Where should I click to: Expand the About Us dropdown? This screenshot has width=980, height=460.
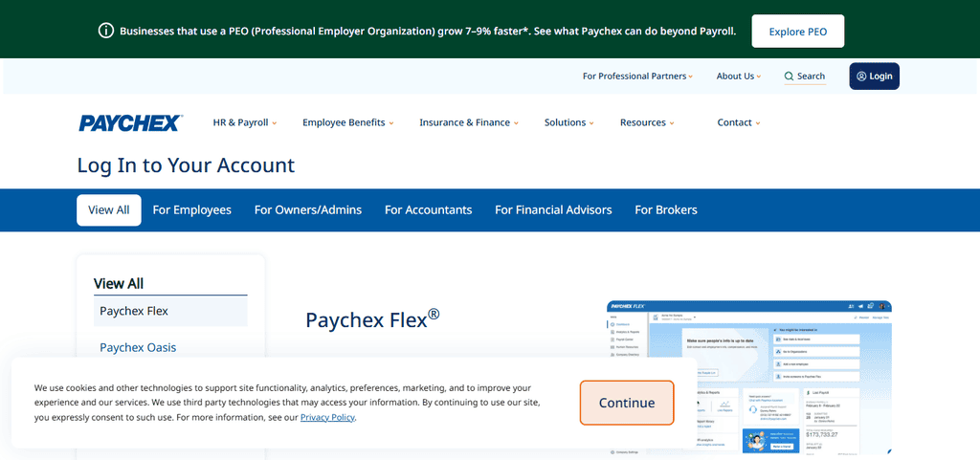pyautogui.click(x=739, y=77)
